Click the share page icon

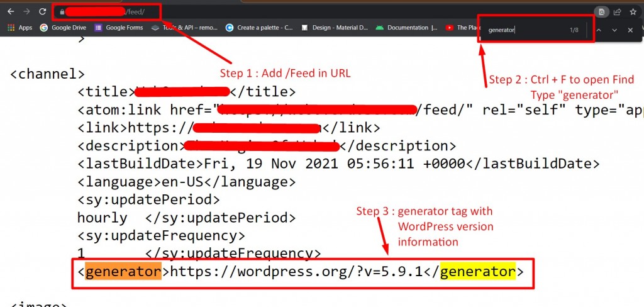(618, 12)
